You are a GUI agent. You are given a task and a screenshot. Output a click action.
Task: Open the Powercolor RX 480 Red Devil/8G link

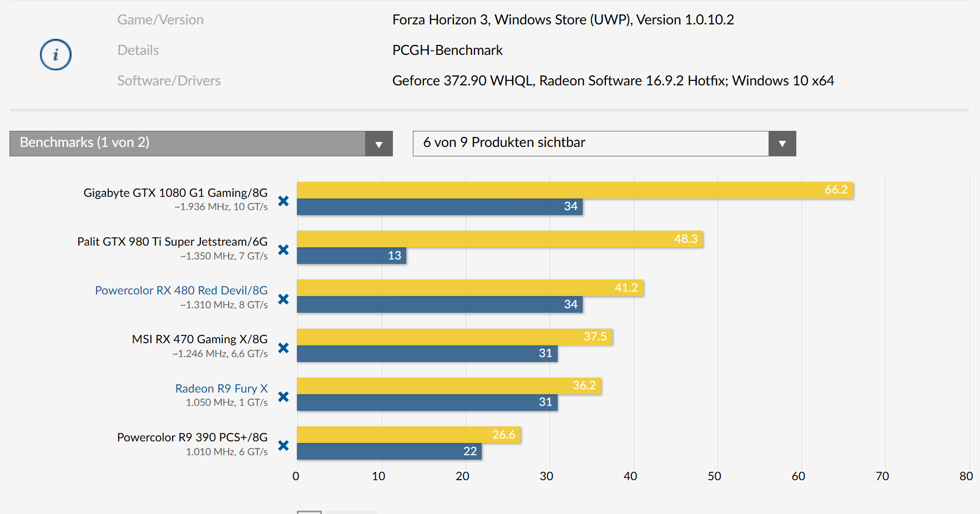[181, 291]
